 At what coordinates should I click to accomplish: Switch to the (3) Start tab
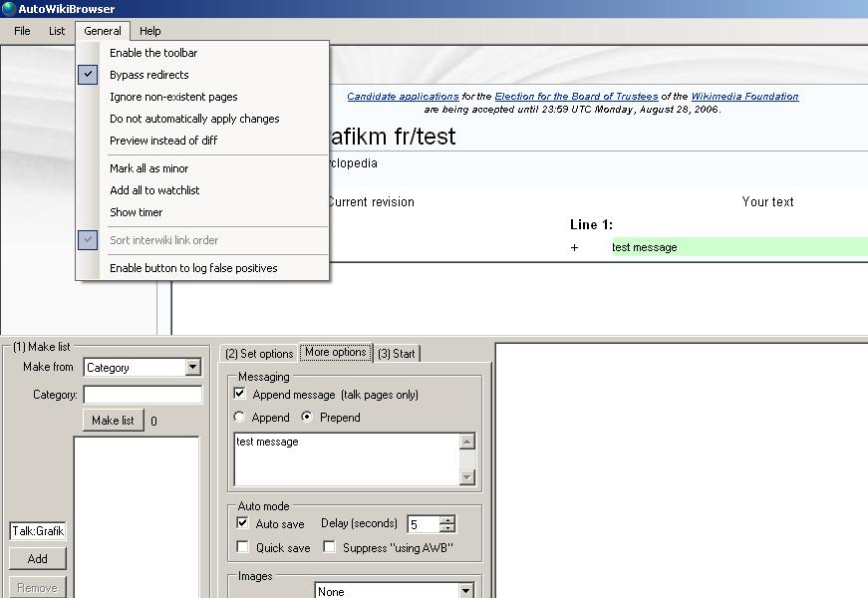click(x=397, y=354)
